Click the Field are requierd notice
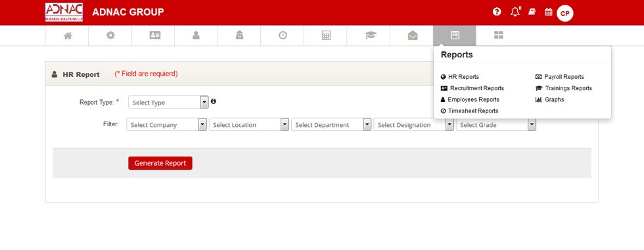 pos(146,74)
